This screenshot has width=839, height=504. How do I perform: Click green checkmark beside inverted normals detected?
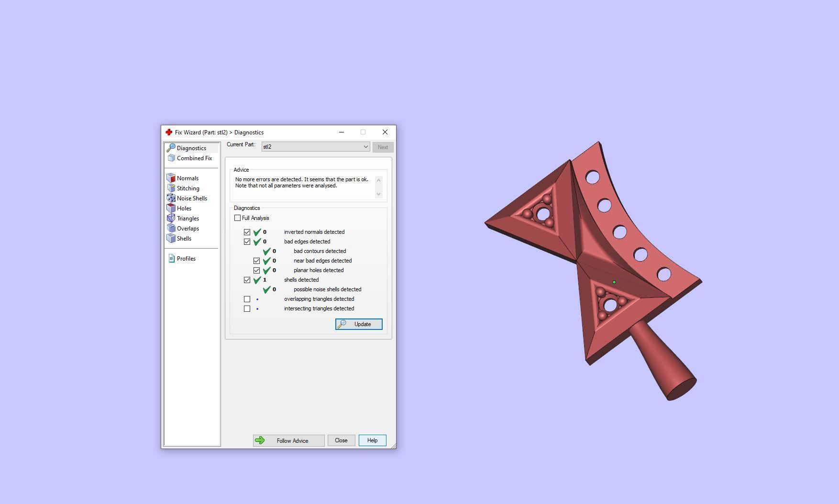[x=257, y=232]
